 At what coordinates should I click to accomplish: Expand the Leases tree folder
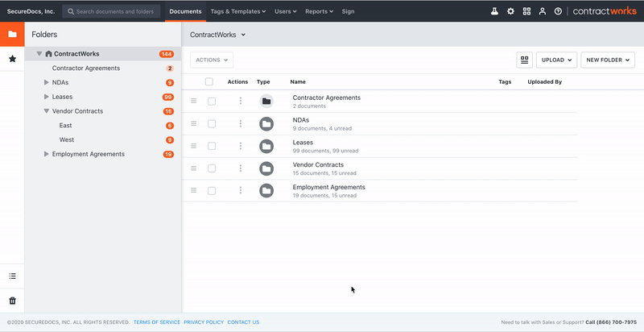[47, 97]
